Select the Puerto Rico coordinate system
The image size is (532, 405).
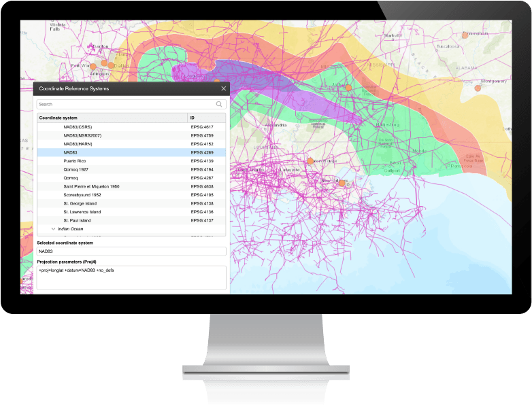pyautogui.click(x=75, y=161)
